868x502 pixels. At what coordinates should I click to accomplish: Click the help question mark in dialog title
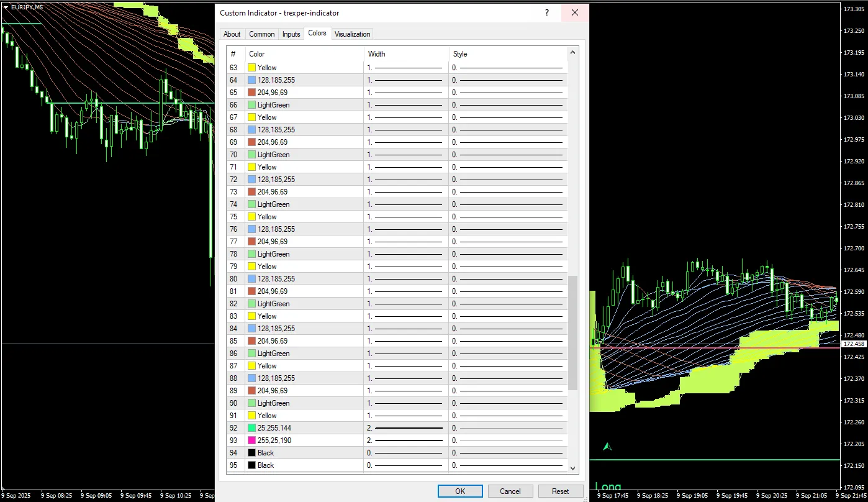click(546, 13)
